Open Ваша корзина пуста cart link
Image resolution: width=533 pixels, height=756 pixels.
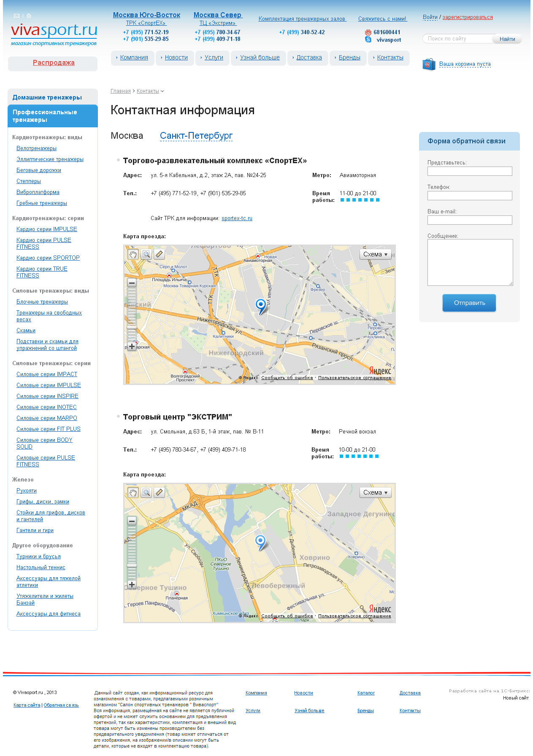pyautogui.click(x=465, y=64)
